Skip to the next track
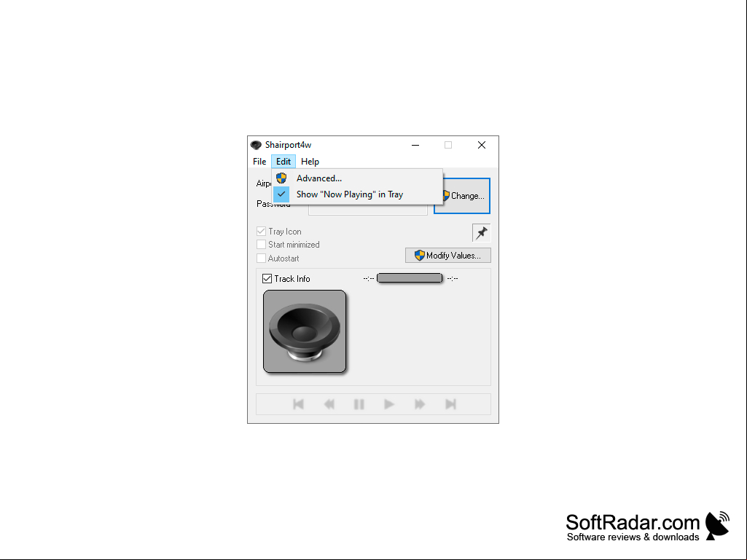Screen dimensions: 747x560 tap(450, 404)
